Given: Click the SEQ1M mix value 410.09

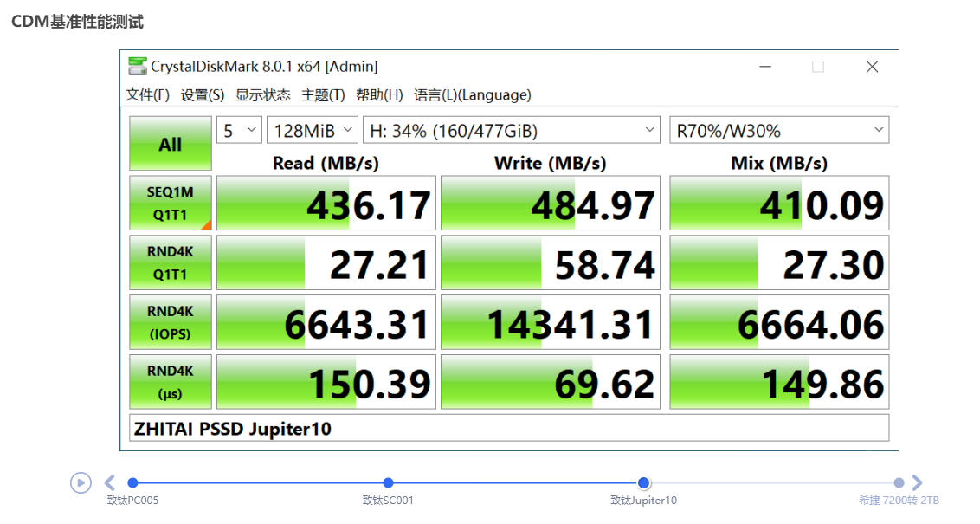Looking at the screenshot, I should [779, 204].
